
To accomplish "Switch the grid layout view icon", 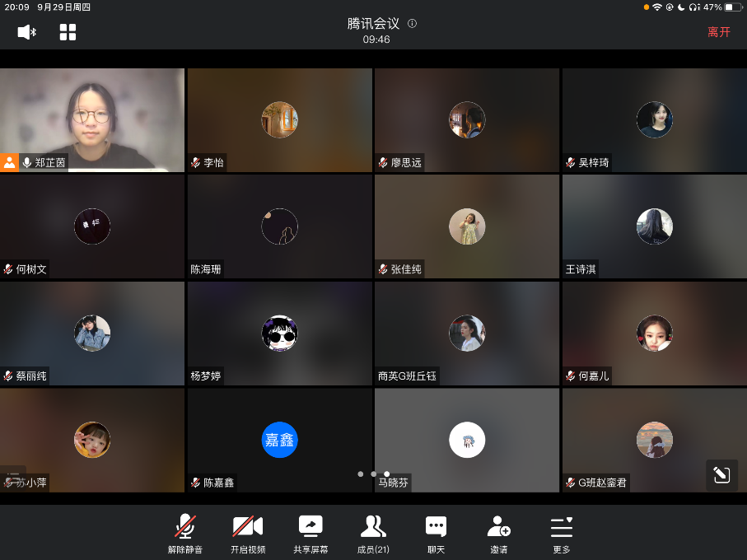I will coord(68,32).
